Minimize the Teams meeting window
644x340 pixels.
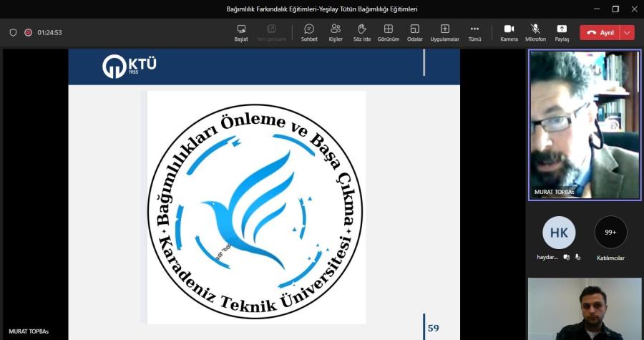click(x=597, y=9)
